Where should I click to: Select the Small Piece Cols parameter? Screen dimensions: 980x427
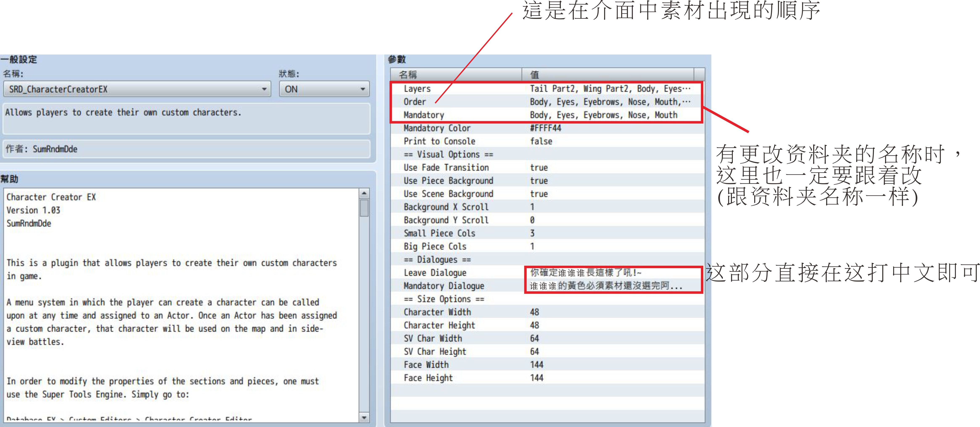pos(547,233)
